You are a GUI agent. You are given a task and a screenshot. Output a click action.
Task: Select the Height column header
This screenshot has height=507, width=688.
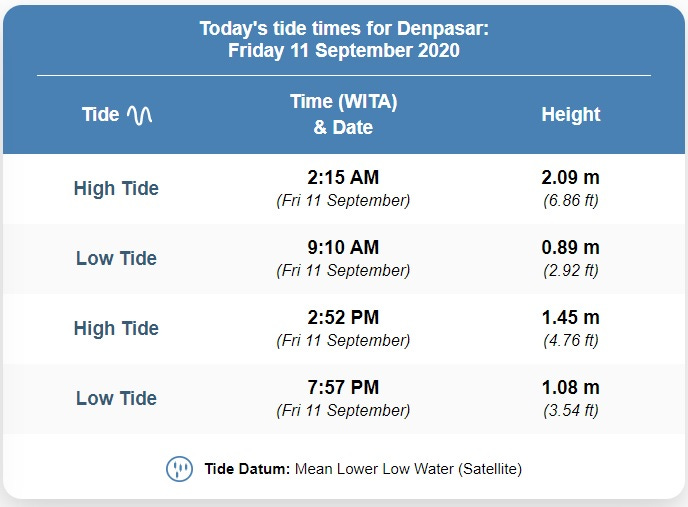pos(570,115)
